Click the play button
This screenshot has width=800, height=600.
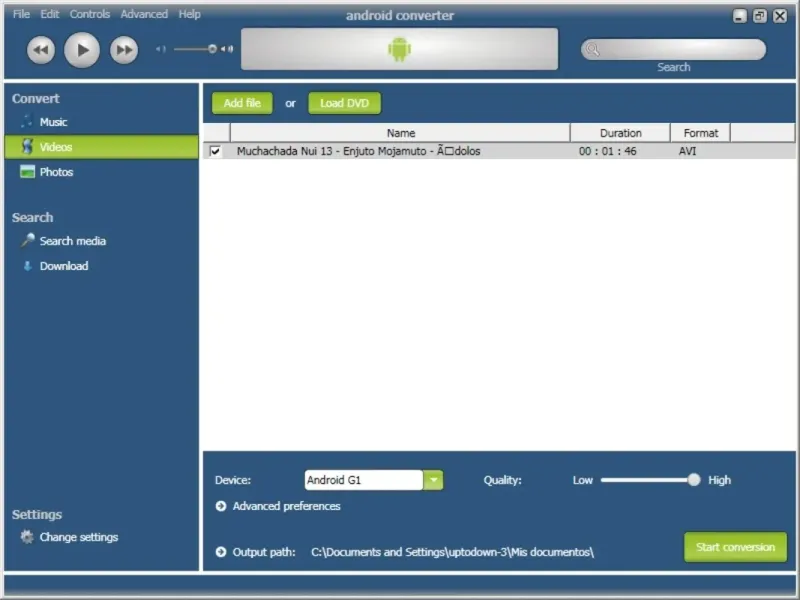[82, 50]
